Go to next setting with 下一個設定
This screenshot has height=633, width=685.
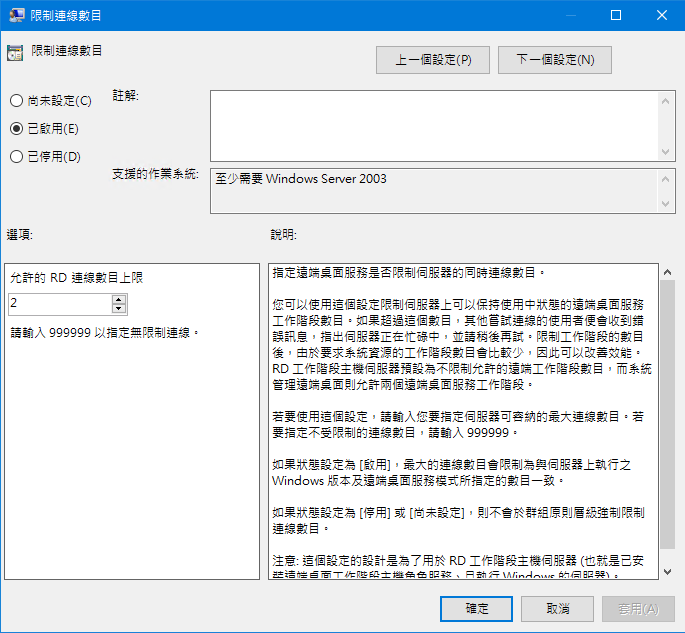[x=554, y=60]
